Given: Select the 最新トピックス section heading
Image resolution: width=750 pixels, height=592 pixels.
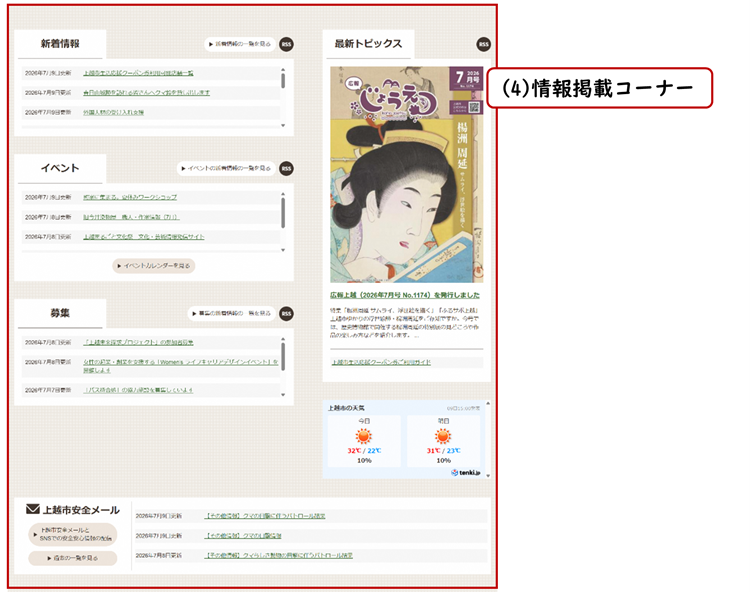Looking at the screenshot, I should point(368,44).
